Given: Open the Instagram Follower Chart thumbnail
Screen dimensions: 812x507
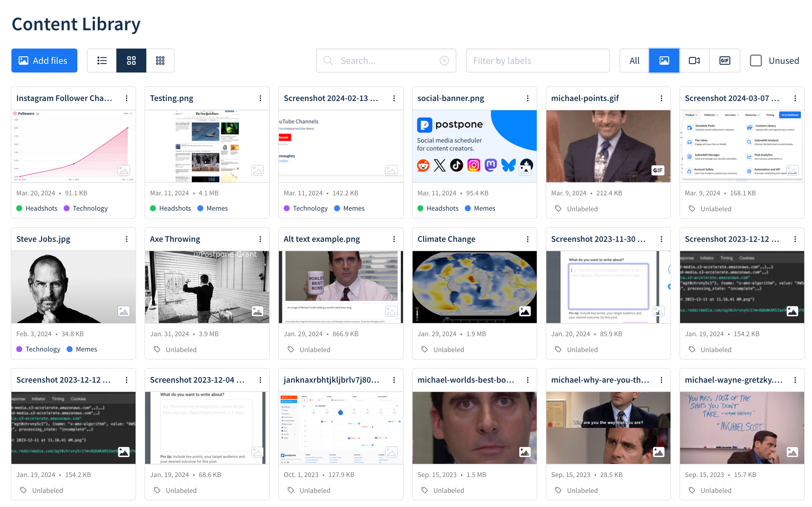Looking at the screenshot, I should 73,146.
